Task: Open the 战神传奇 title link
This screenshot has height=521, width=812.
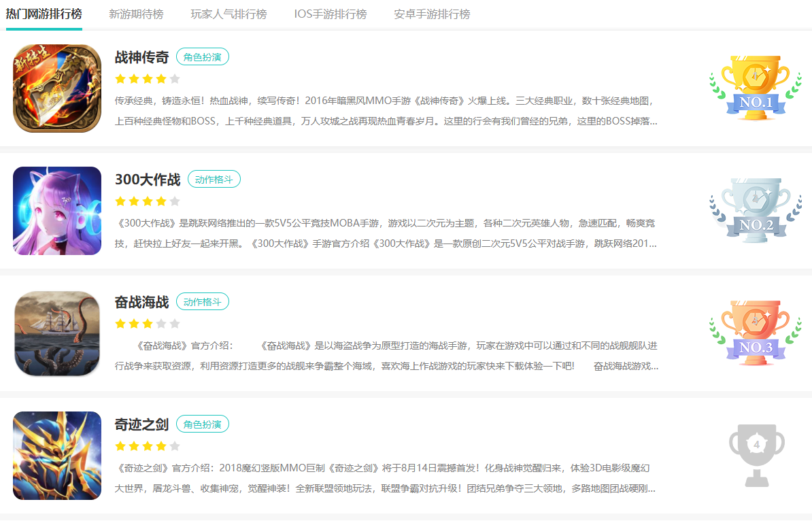Action: [x=141, y=57]
